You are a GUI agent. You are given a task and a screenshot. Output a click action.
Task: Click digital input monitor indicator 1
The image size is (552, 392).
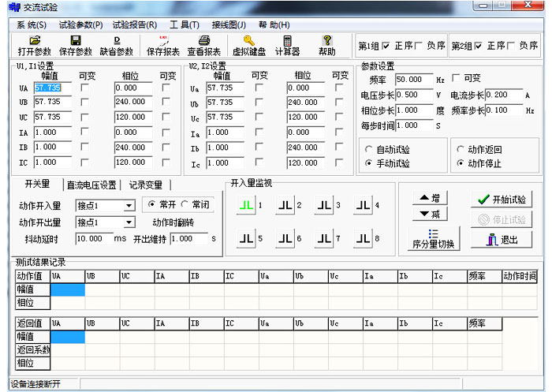tap(246, 205)
